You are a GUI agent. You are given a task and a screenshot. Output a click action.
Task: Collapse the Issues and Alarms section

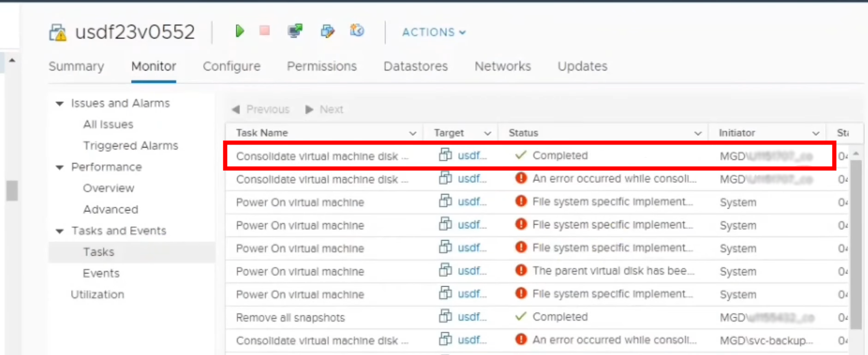[60, 103]
